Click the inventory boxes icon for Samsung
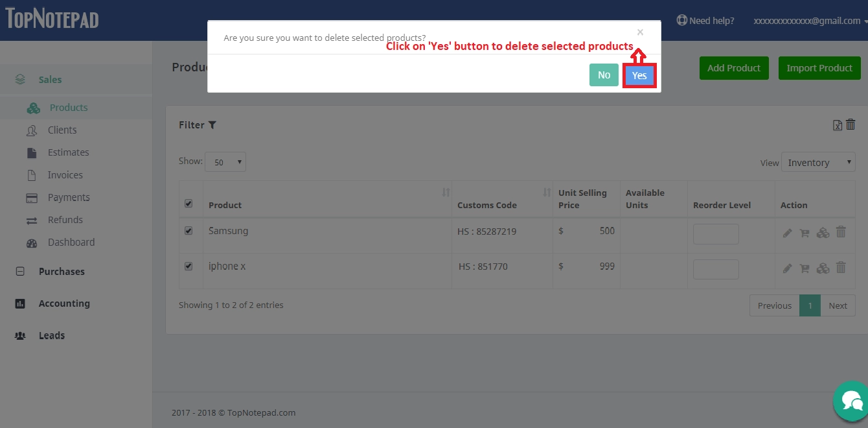The height and width of the screenshot is (428, 868). click(823, 233)
